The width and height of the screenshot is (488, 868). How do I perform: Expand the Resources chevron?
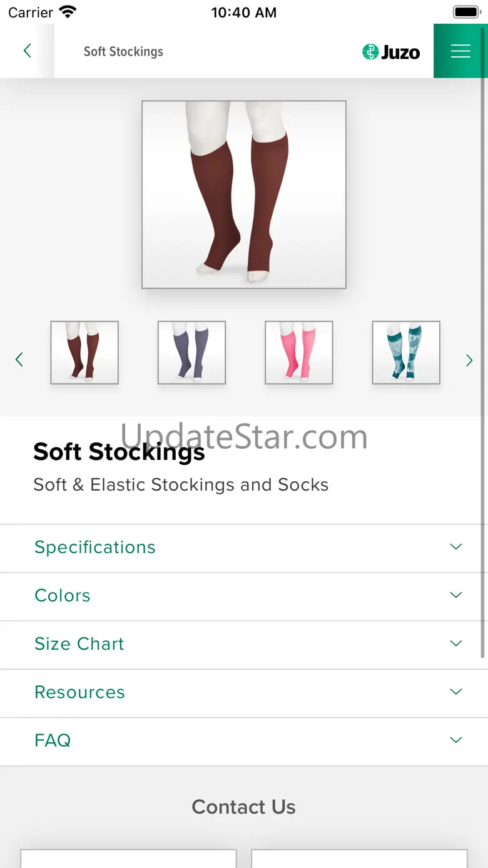click(x=456, y=692)
